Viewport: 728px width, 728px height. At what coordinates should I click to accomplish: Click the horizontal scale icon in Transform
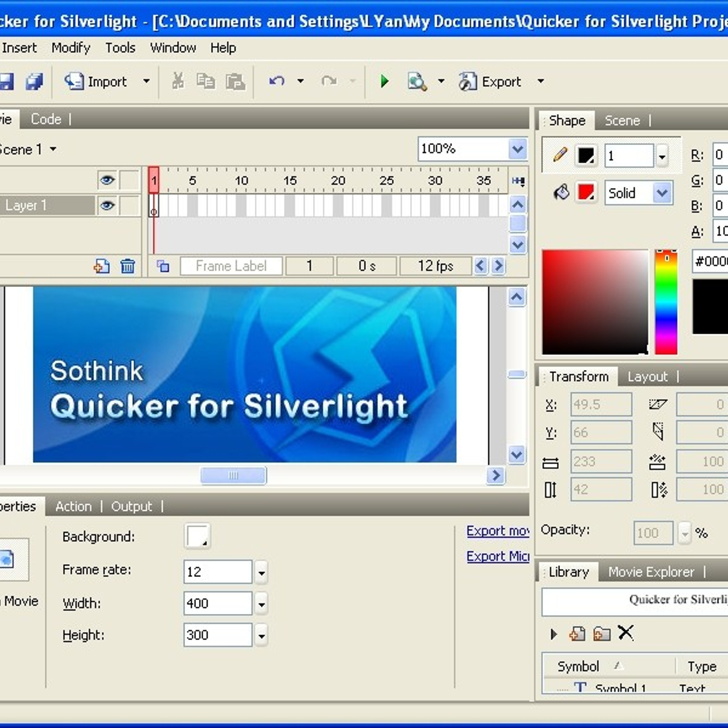pos(657,462)
